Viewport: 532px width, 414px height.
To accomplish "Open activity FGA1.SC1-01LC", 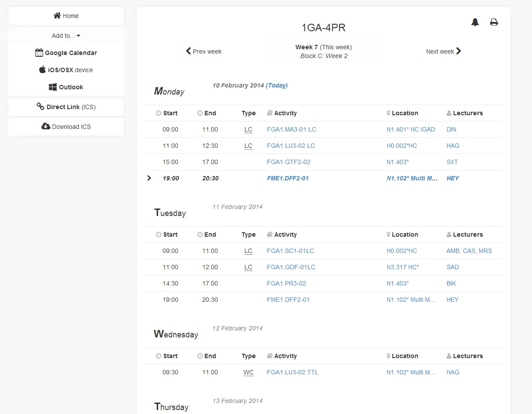I will [x=290, y=251].
